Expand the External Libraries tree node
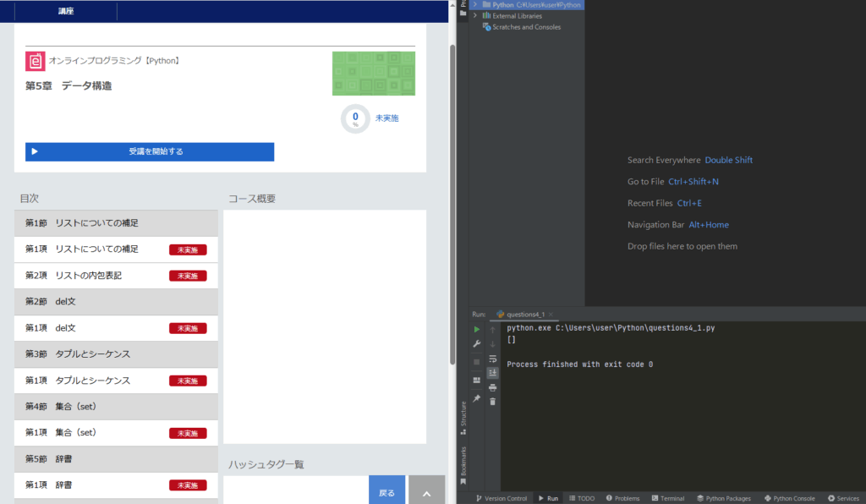The image size is (866, 504). [x=475, y=15]
